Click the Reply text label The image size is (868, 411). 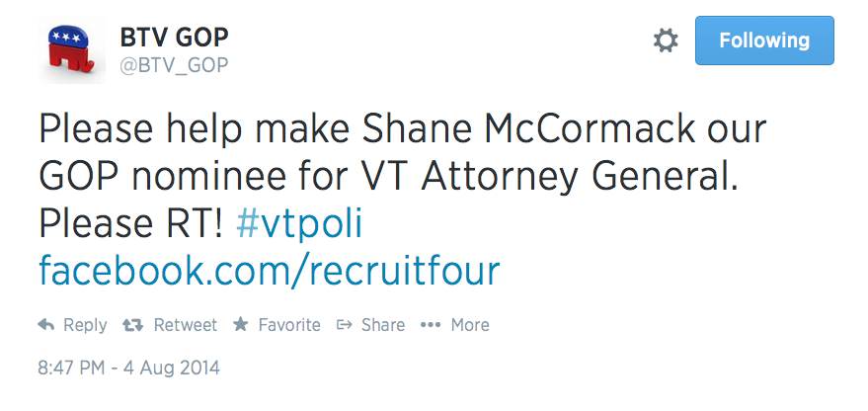[85, 325]
